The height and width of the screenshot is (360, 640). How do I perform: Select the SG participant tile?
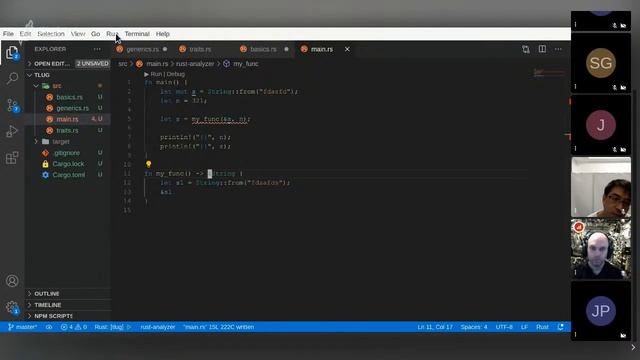(601, 63)
